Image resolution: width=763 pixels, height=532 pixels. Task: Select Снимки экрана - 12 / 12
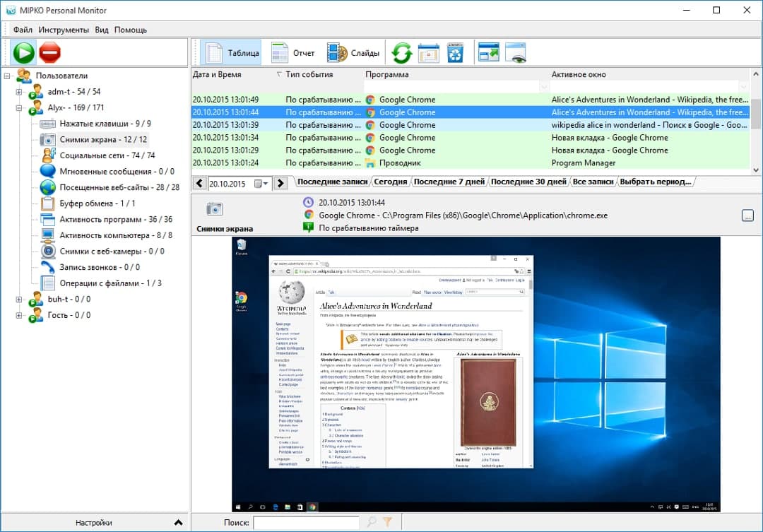[x=103, y=140]
